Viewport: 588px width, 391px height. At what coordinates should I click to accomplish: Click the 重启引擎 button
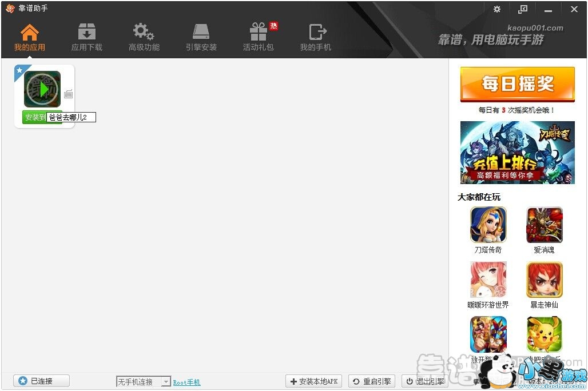(372, 381)
